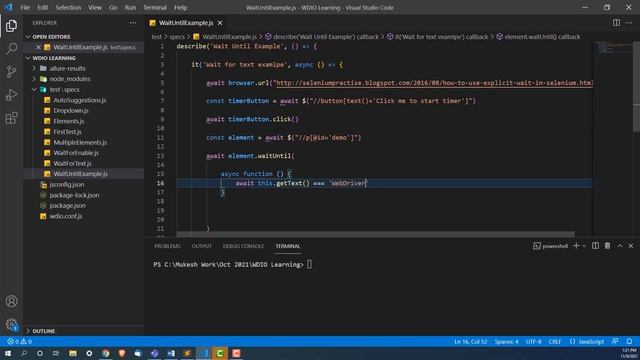The width and height of the screenshot is (640, 360).
Task: Open wdio.conf.js file
Action: (x=66, y=216)
